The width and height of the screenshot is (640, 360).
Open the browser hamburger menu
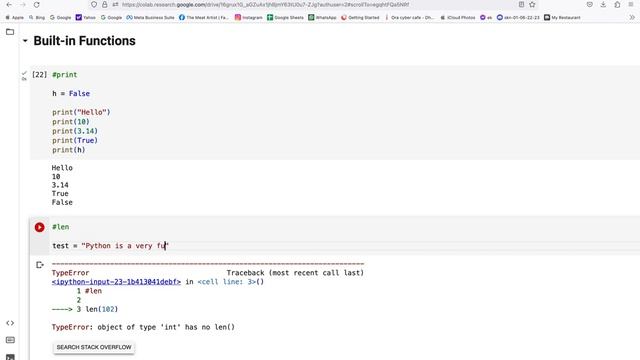tap(631, 4)
